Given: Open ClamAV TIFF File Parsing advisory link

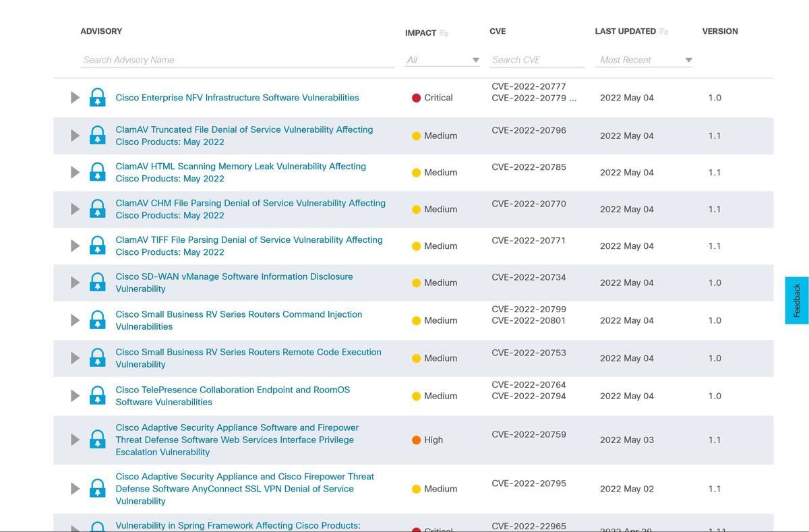Looking at the screenshot, I should click(x=249, y=246).
